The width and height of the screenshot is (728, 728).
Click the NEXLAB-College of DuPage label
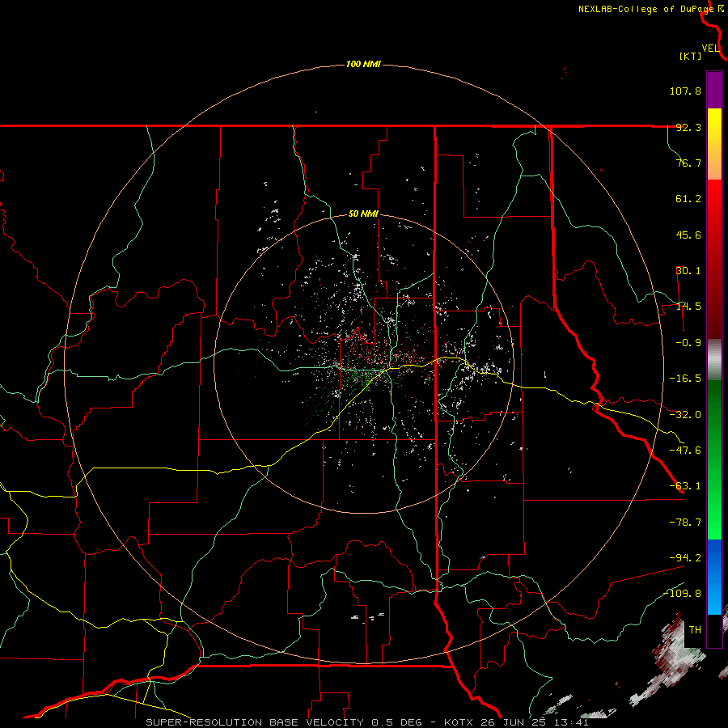point(650,9)
